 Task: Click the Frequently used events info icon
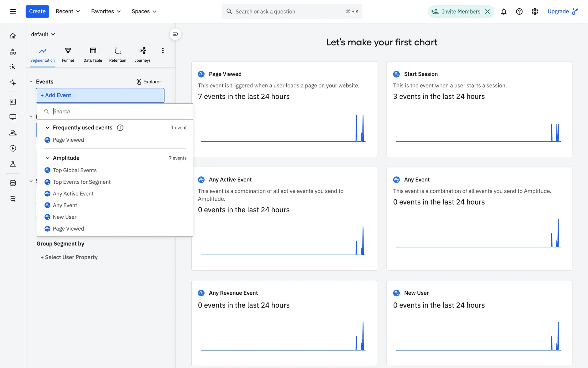[x=120, y=128]
